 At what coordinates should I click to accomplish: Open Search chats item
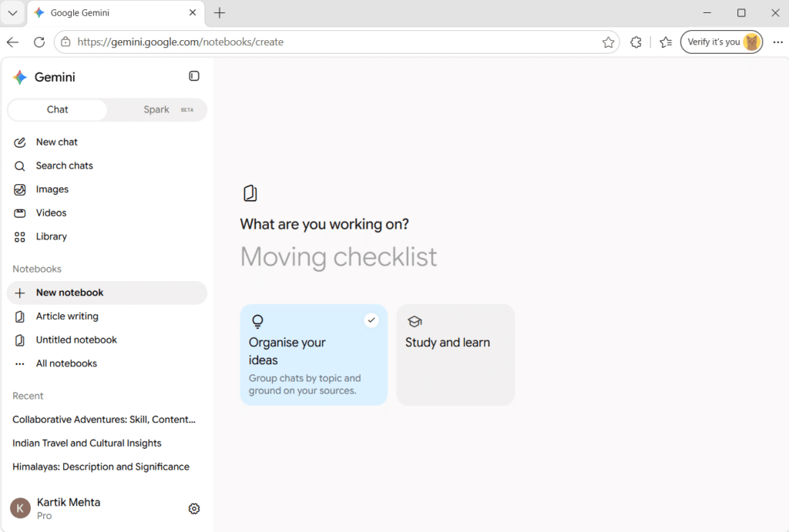pyautogui.click(x=106, y=166)
